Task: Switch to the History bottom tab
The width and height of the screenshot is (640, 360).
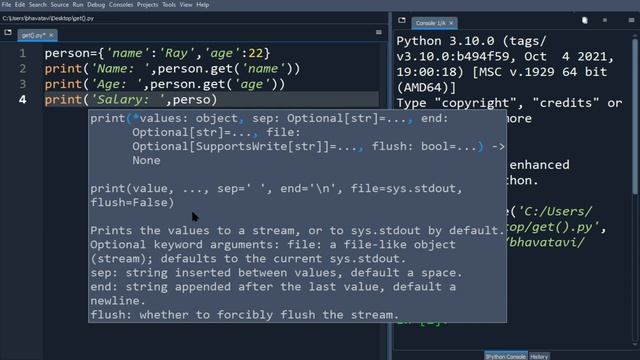Action: pos(539,357)
